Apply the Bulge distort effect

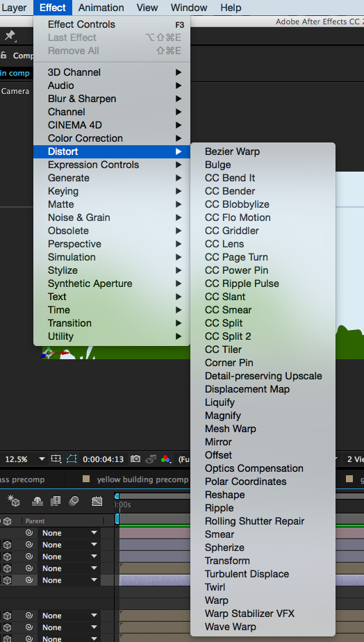pos(263,165)
